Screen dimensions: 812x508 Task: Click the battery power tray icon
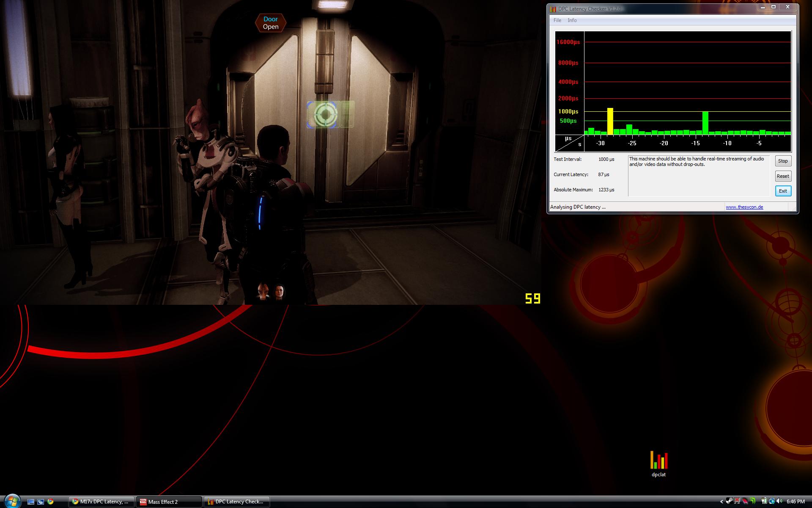tap(764, 501)
